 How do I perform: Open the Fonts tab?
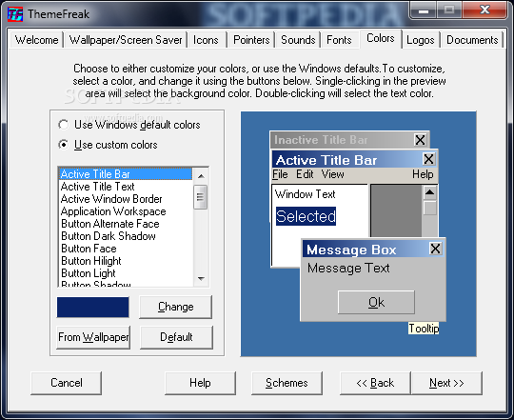(x=339, y=40)
